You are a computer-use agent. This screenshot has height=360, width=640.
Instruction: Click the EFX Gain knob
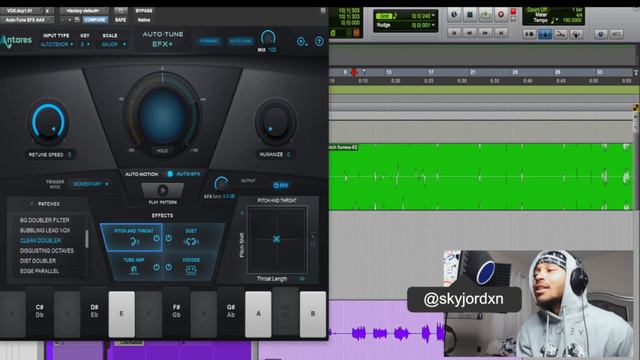pyautogui.click(x=221, y=184)
